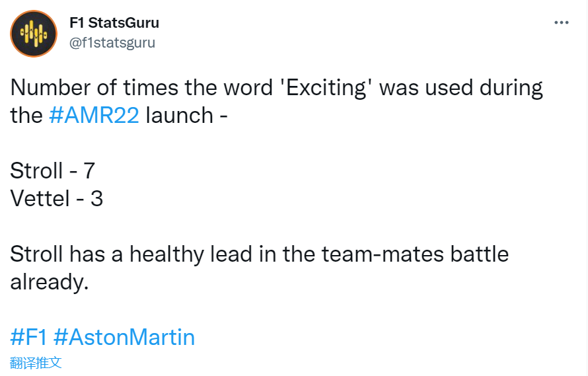Click the 'Stroll - 7' line
The height and width of the screenshot is (376, 588).
[x=53, y=171]
